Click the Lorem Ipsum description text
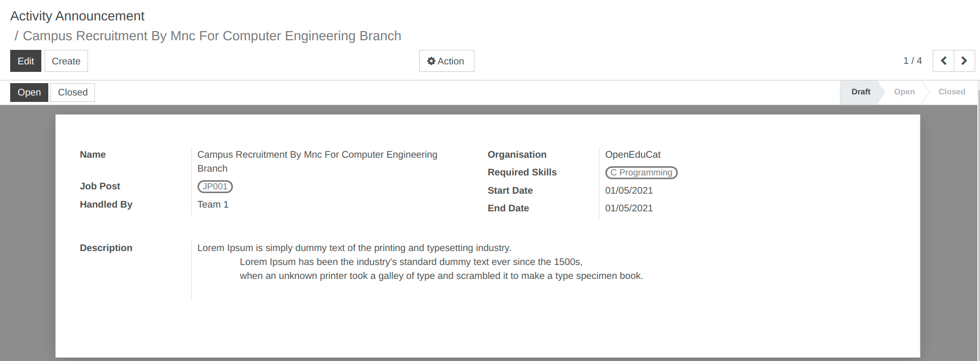This screenshot has width=980, height=361. click(x=420, y=262)
